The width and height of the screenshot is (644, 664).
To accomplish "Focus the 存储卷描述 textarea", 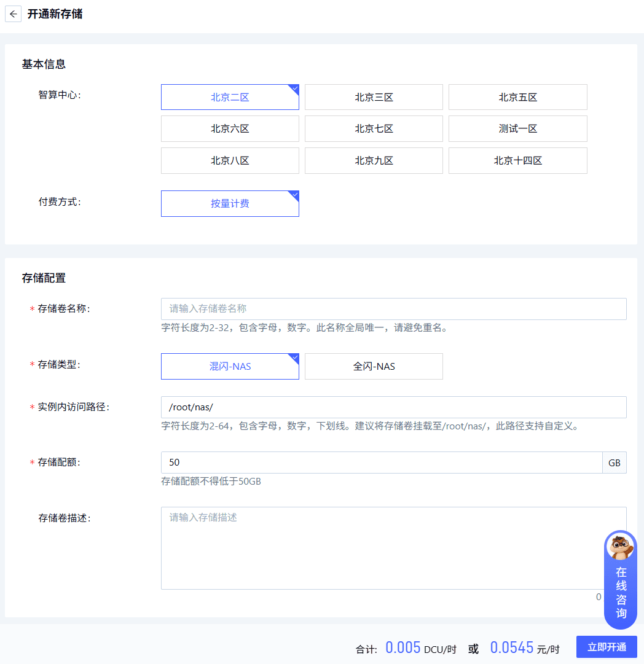I will click(394, 548).
